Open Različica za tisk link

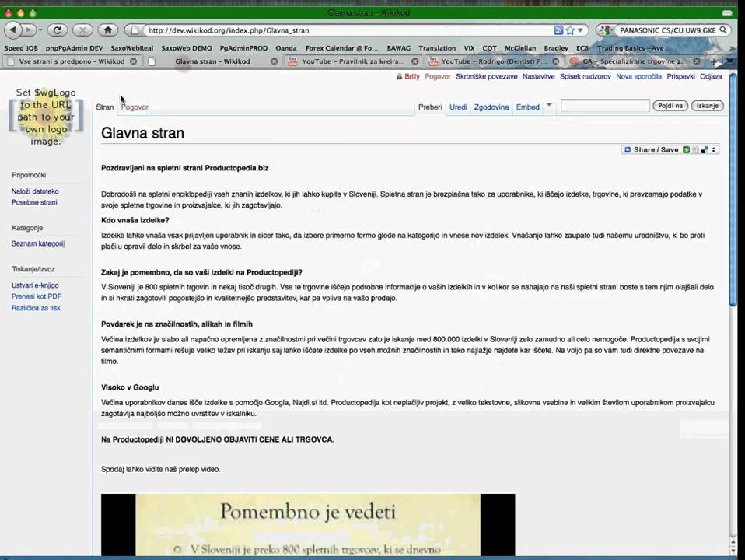tap(36, 308)
